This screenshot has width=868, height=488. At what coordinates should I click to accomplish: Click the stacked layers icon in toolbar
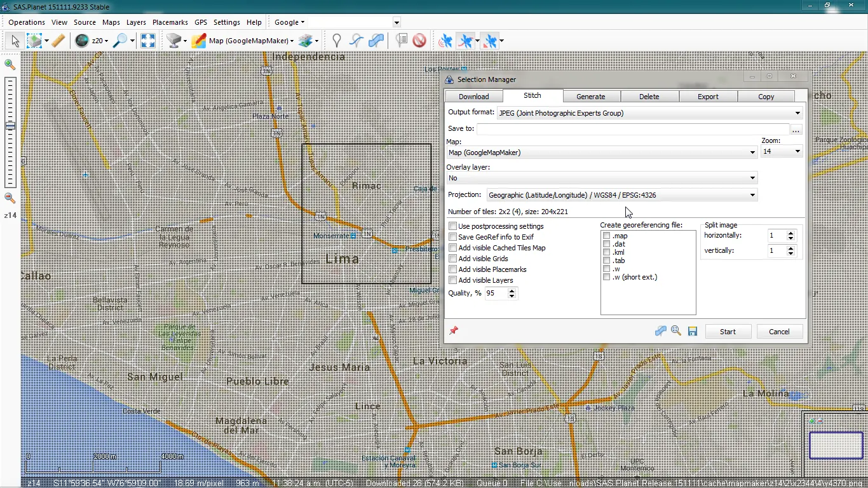click(306, 41)
